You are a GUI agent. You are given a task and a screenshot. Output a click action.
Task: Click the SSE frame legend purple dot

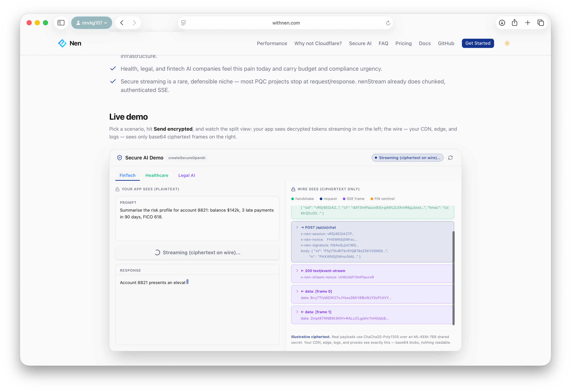[344, 199]
